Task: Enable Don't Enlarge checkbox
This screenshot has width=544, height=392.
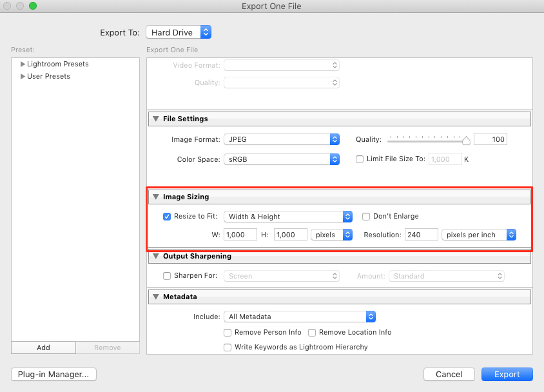Action: (366, 217)
